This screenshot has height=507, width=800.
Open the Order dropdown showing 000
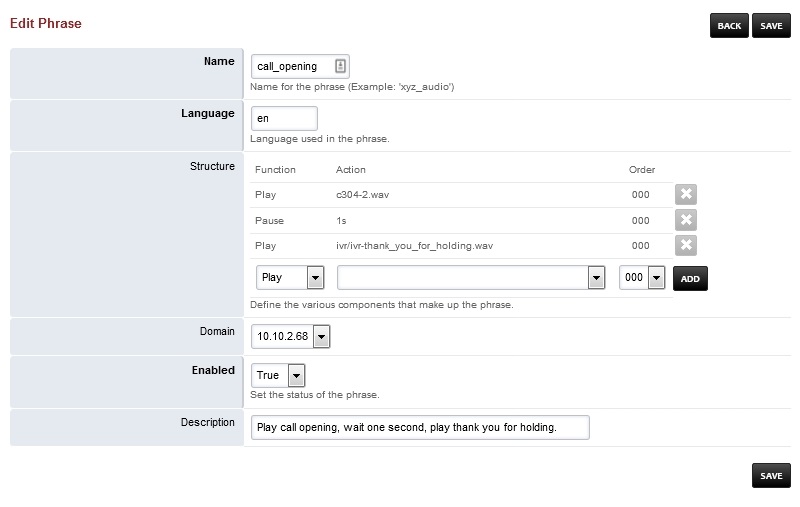pos(642,278)
